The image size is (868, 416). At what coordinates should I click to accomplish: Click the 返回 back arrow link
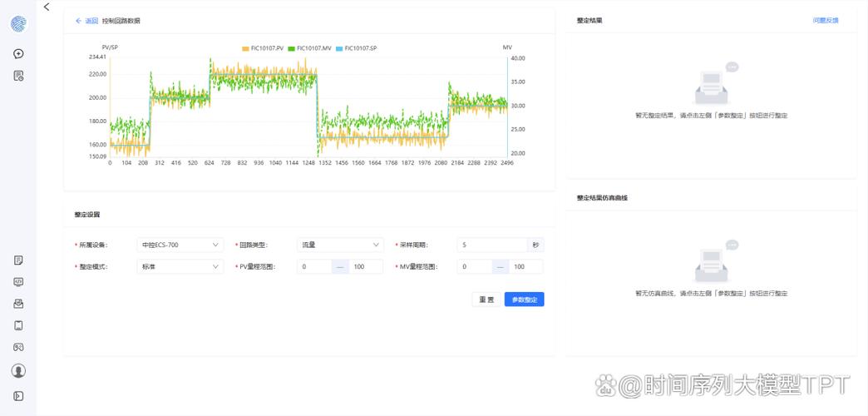[x=86, y=21]
